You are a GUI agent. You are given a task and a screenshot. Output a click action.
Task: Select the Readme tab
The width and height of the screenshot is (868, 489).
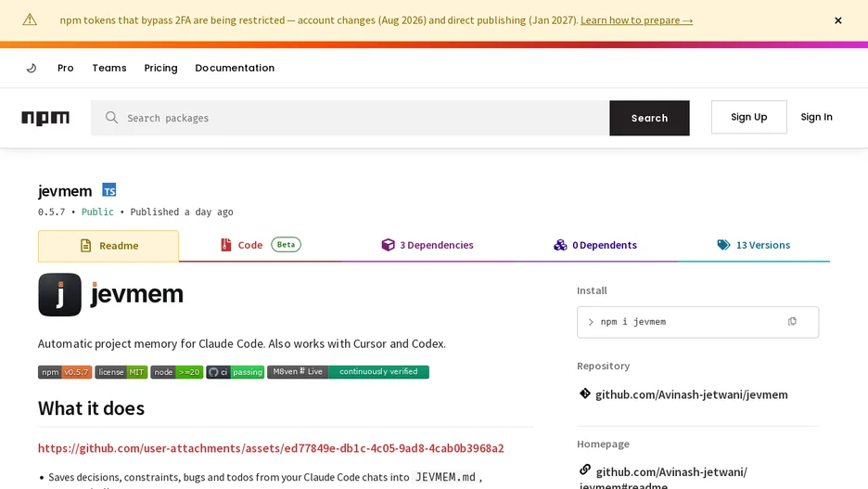pyautogui.click(x=108, y=246)
